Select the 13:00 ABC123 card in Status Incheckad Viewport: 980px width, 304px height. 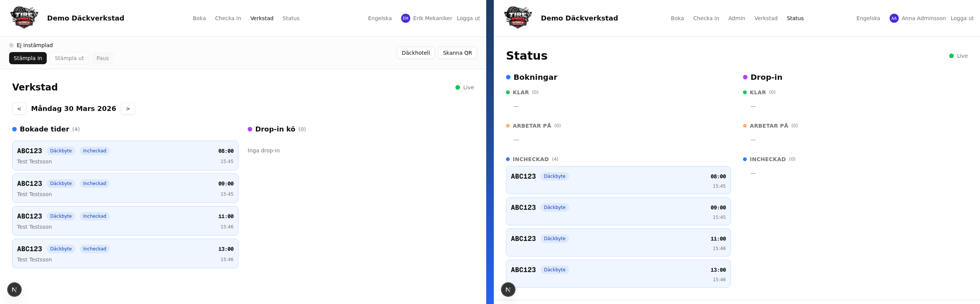pyautogui.click(x=618, y=274)
